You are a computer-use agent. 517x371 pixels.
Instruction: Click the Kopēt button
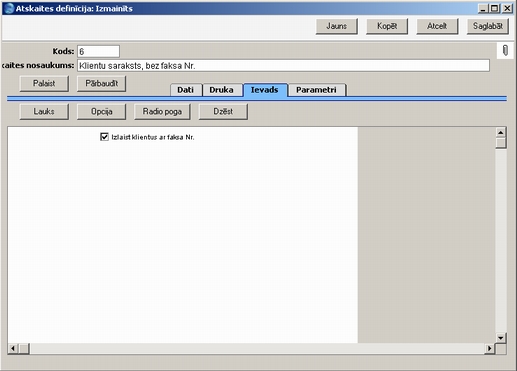tap(387, 26)
